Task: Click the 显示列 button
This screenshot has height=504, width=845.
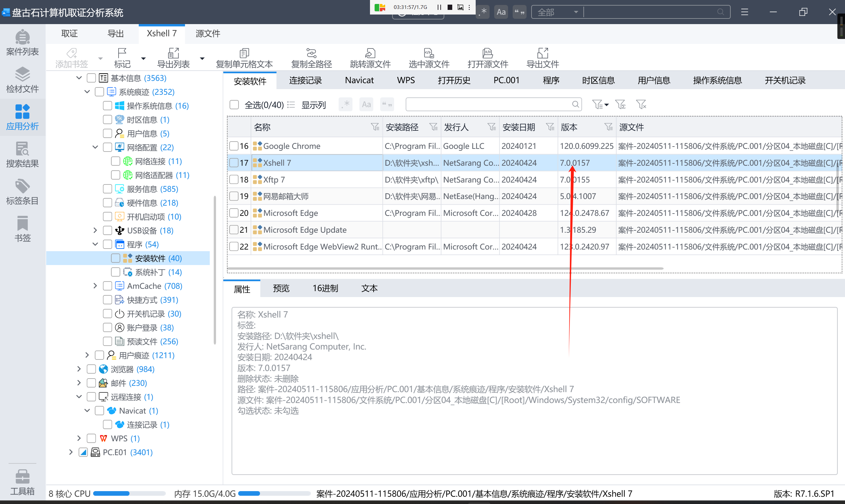Action: click(x=313, y=105)
